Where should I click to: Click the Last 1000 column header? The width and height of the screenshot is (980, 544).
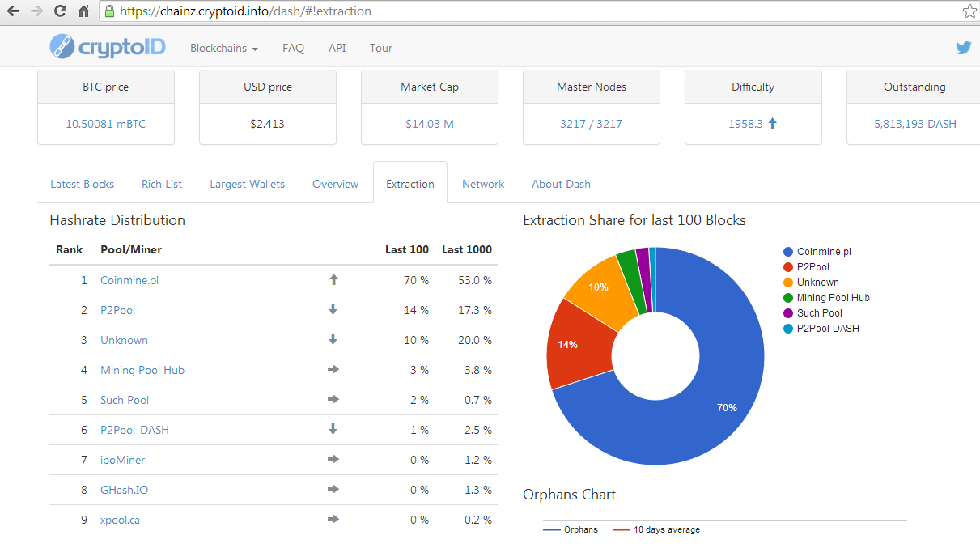(x=467, y=249)
